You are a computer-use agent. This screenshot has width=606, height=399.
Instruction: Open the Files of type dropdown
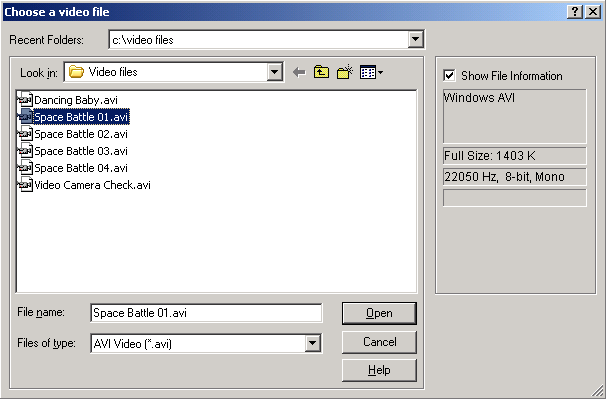pyautogui.click(x=312, y=343)
